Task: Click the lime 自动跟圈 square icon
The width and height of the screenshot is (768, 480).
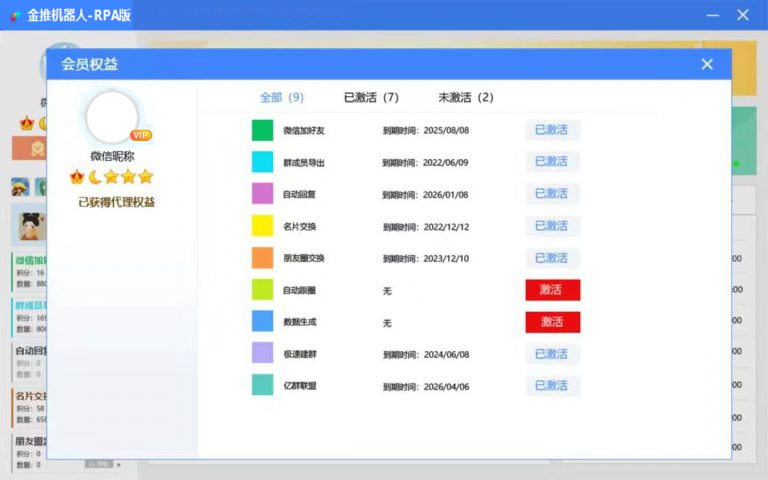Action: point(263,290)
